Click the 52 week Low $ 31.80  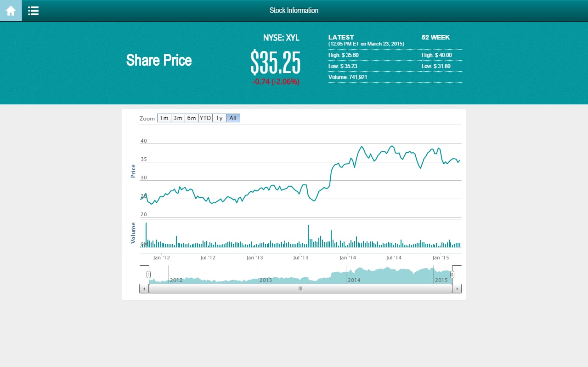(436, 66)
